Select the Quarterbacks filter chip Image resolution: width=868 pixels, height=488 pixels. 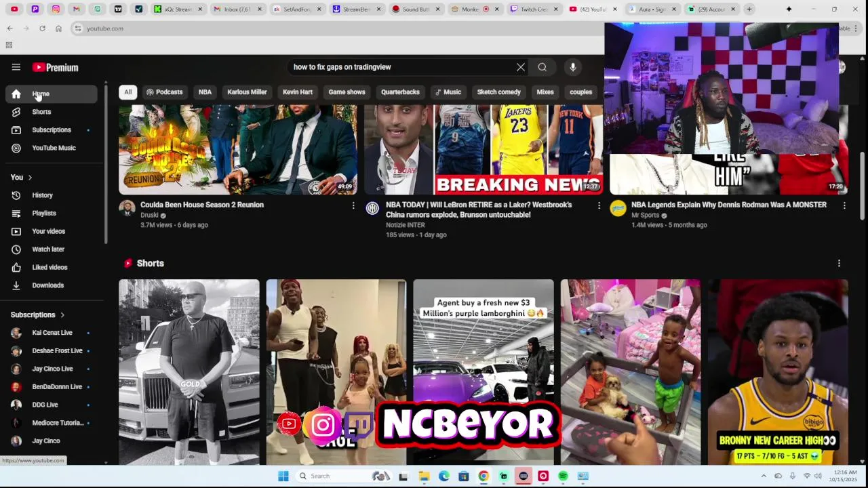pos(400,92)
